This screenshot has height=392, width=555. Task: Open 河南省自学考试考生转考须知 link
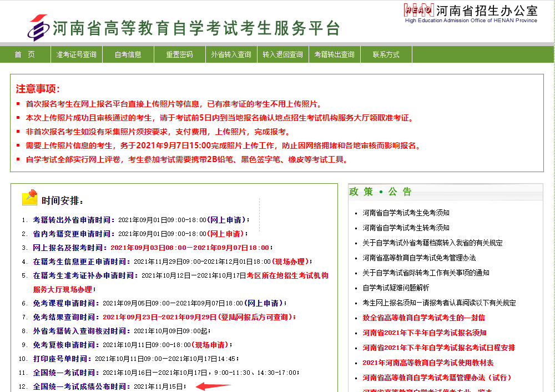click(x=406, y=228)
